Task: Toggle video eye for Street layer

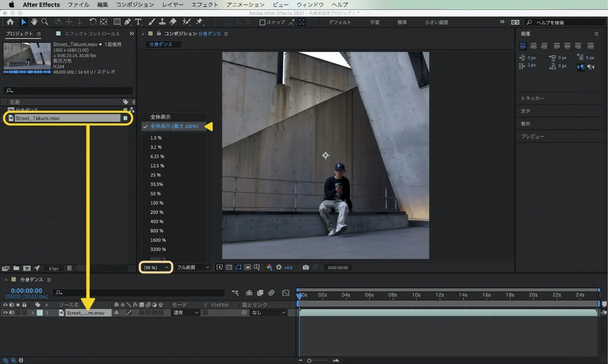Action: [5, 313]
